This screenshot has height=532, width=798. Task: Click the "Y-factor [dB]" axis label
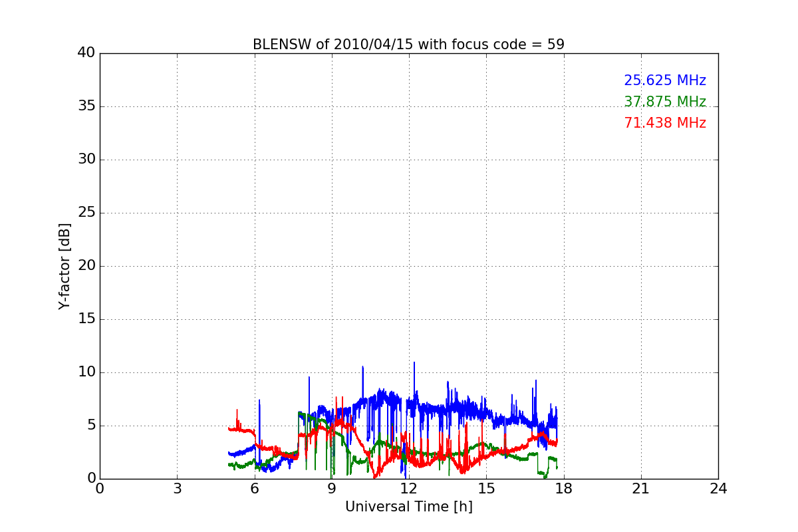[x=65, y=266]
